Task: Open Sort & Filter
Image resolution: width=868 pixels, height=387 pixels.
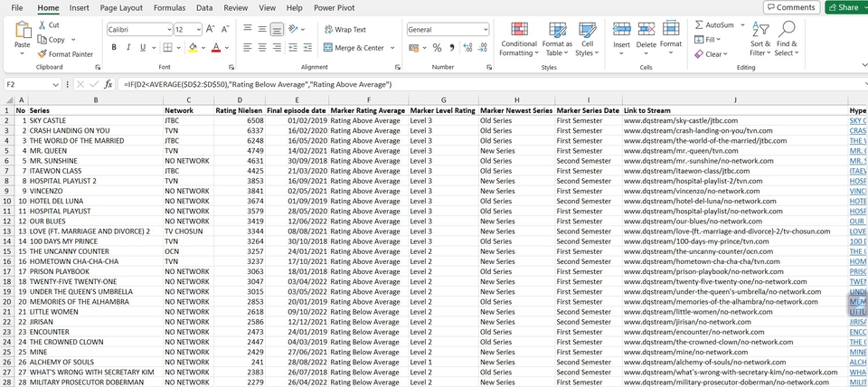Action: [x=760, y=39]
